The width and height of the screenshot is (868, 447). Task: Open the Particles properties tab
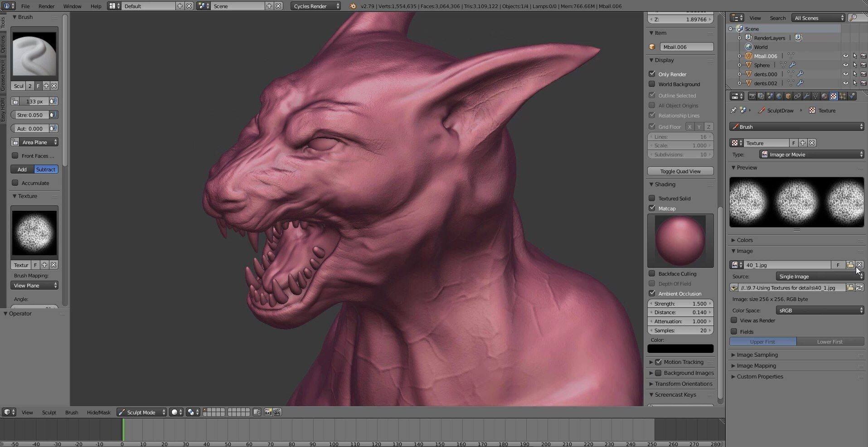pos(844,96)
